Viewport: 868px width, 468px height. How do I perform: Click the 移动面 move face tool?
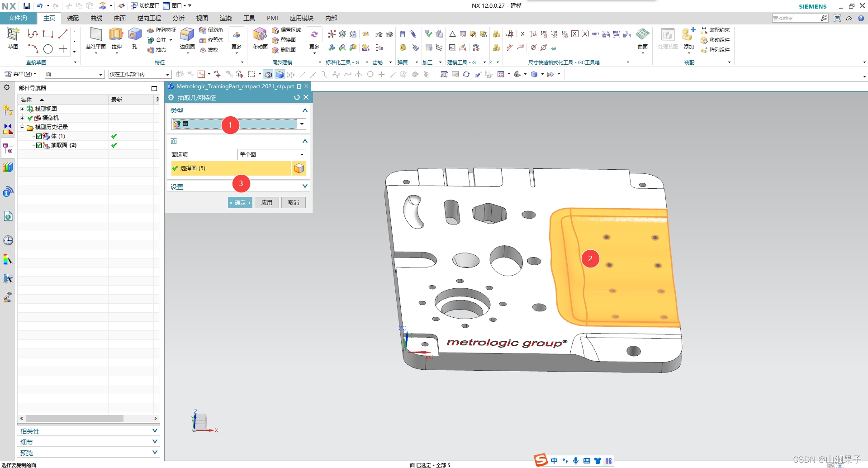[260, 38]
